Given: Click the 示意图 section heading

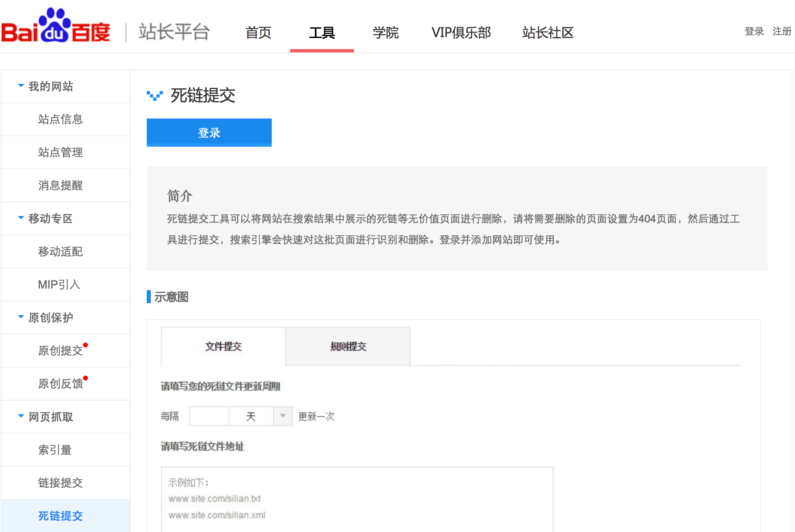Looking at the screenshot, I should (x=171, y=297).
